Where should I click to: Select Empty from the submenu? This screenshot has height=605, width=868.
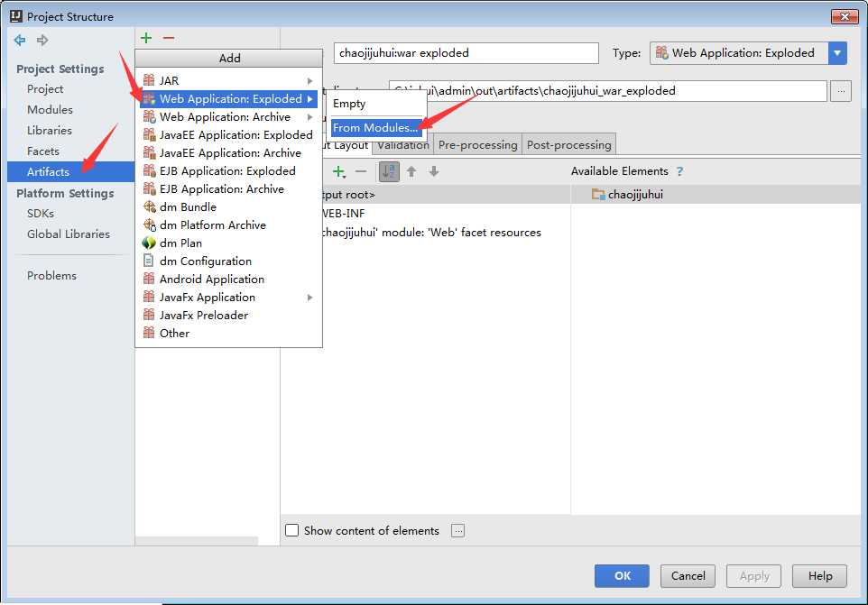click(x=376, y=104)
